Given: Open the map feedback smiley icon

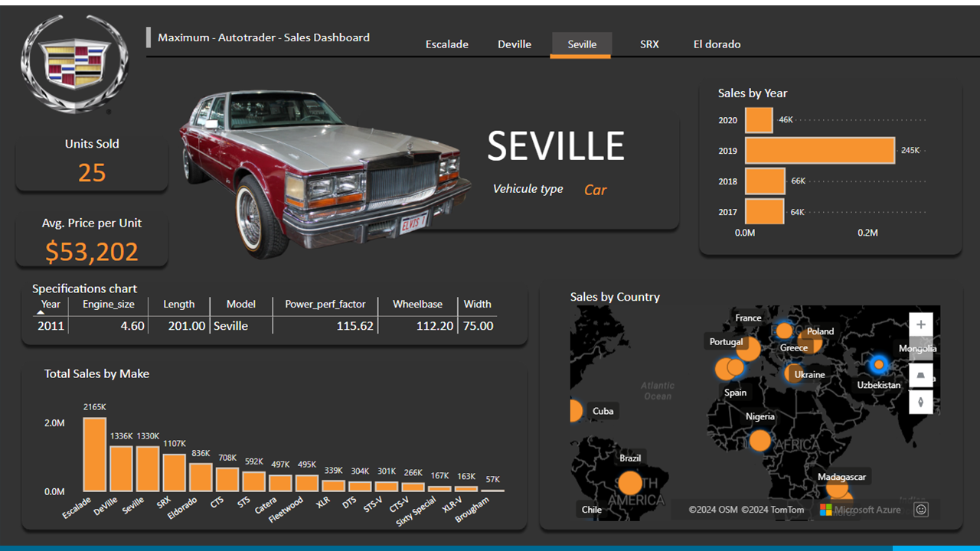Looking at the screenshot, I should click(x=921, y=509).
